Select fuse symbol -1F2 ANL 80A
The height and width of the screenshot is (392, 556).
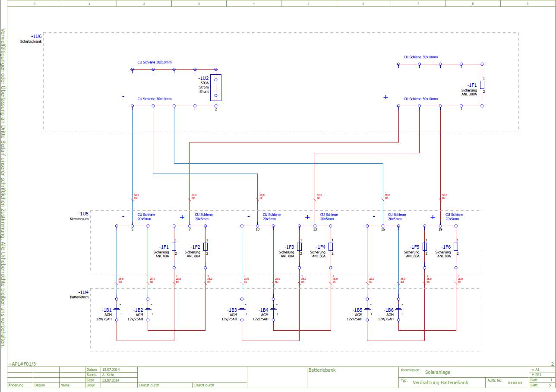click(205, 247)
